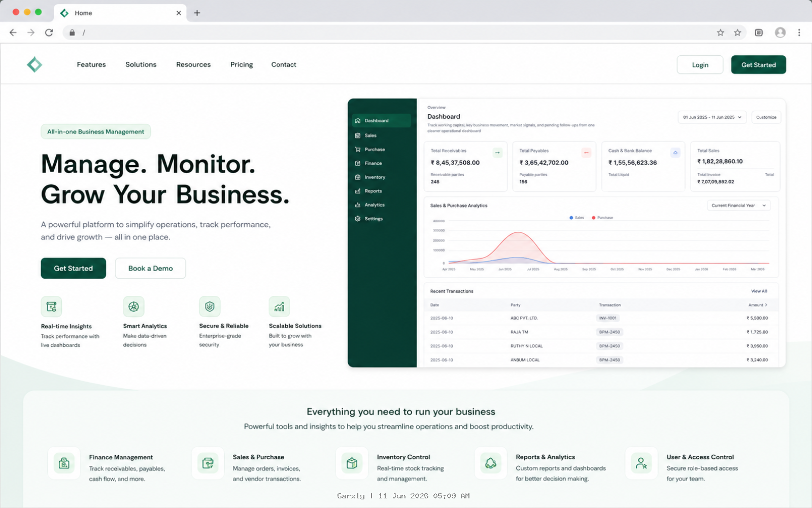
Task: Click the RAJA TM party cell
Action: click(519, 332)
